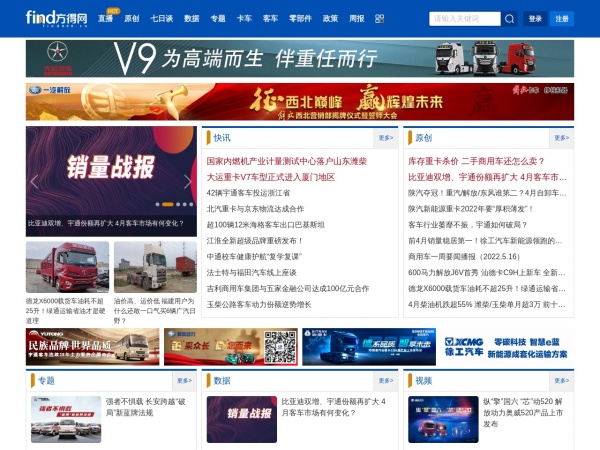Click 更多 in the 原创 section header
This screenshot has width=600, height=450.
561,138
